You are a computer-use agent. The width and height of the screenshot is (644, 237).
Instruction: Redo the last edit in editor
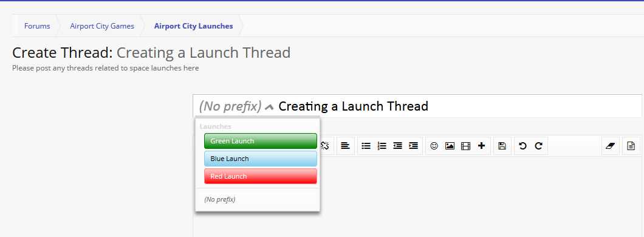pyautogui.click(x=538, y=146)
